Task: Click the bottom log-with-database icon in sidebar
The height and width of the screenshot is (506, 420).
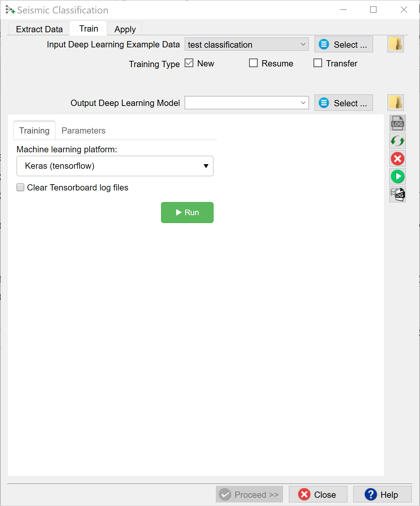Action: [x=397, y=194]
